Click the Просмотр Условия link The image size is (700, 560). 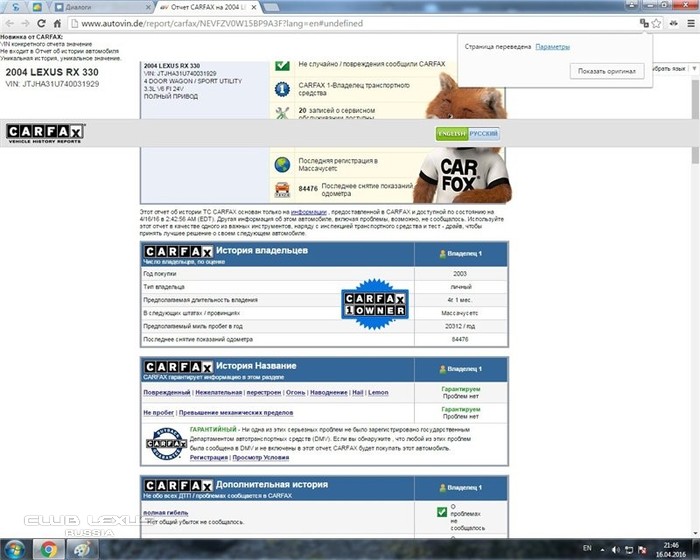(x=261, y=458)
